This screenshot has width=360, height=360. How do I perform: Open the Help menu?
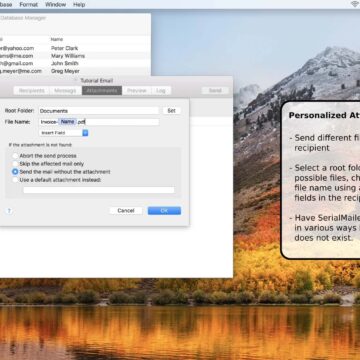(79, 5)
